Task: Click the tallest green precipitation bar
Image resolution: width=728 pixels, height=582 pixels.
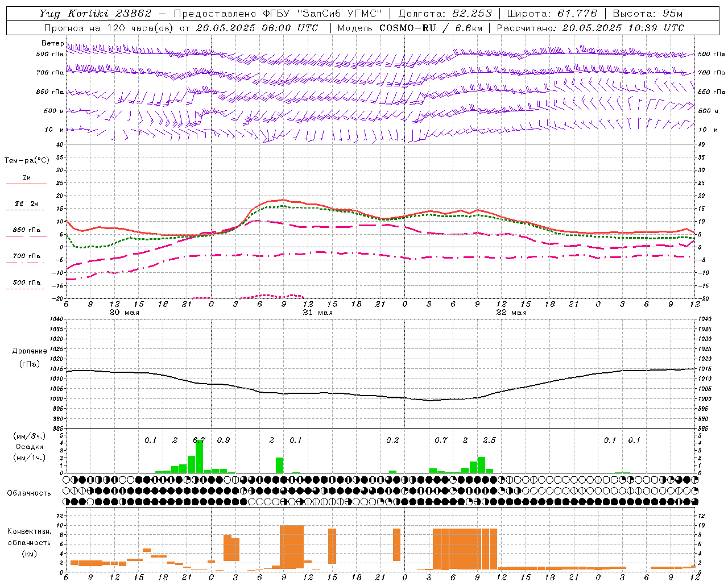Action: pos(199,456)
